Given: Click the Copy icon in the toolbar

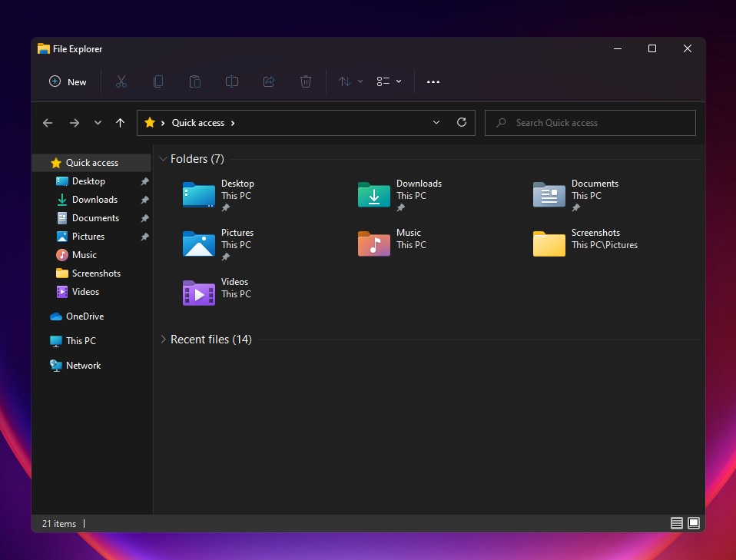Looking at the screenshot, I should coord(157,81).
